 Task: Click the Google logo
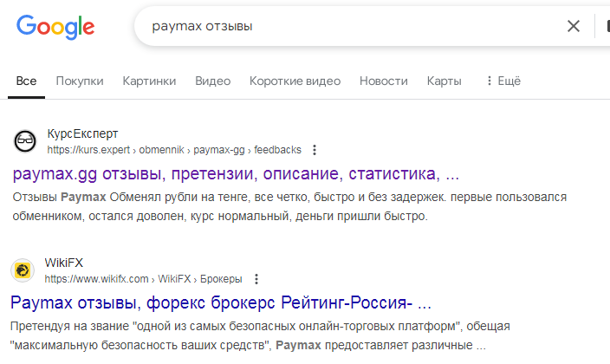point(55,27)
